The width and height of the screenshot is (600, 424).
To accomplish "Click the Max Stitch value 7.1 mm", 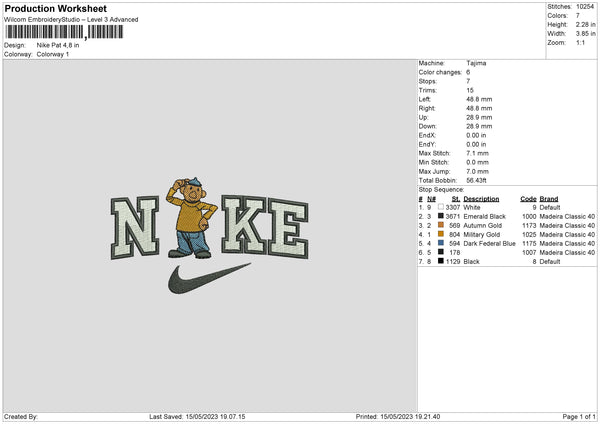I will click(478, 153).
